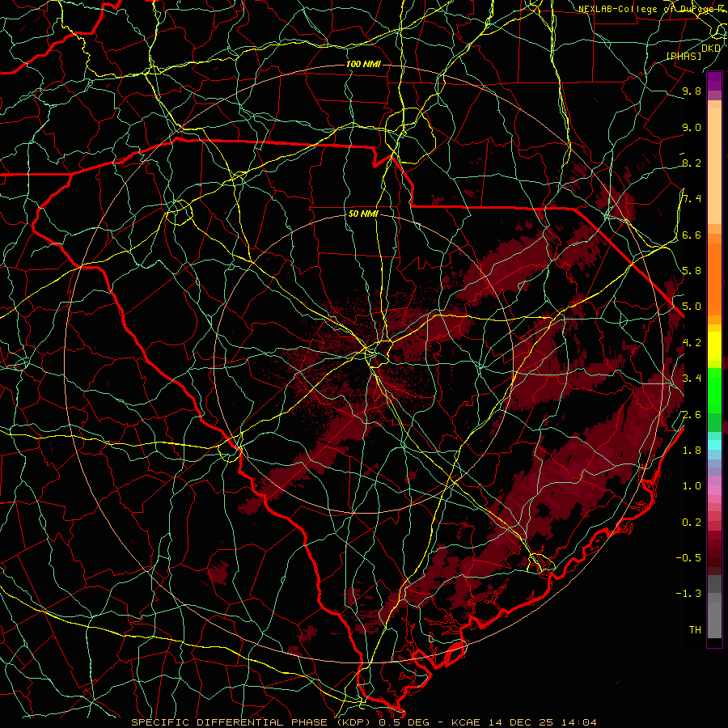Viewport: 728px width, 728px height.
Task: Pick the bright green segment of the color bar
Action: pyautogui.click(x=714, y=389)
